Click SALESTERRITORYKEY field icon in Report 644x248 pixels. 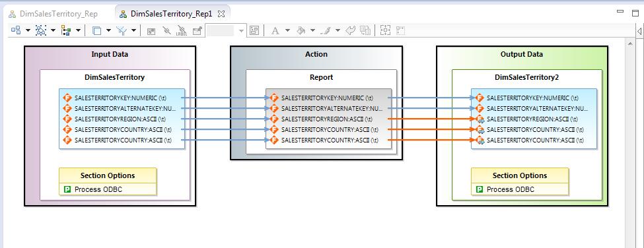click(274, 98)
